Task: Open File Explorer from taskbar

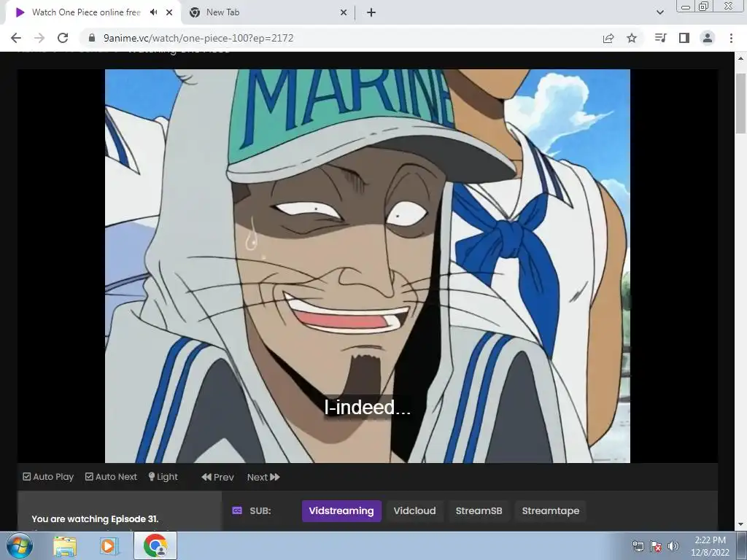Action: (65, 545)
